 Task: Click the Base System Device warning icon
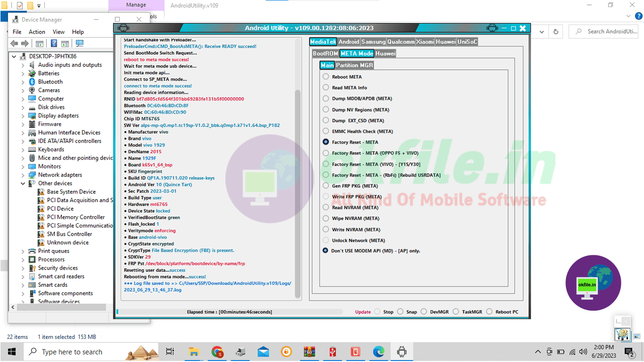[42, 192]
